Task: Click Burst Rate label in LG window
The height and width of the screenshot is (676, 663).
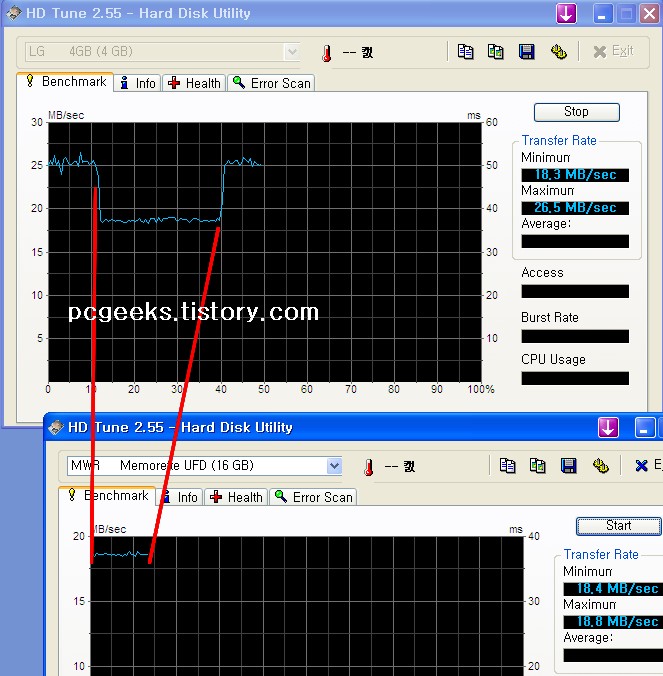Action: tap(550, 317)
